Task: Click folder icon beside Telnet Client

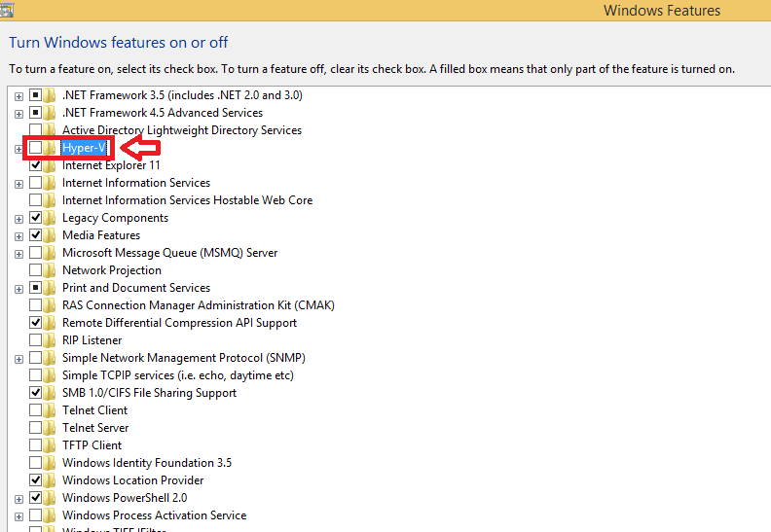Action: click(50, 410)
